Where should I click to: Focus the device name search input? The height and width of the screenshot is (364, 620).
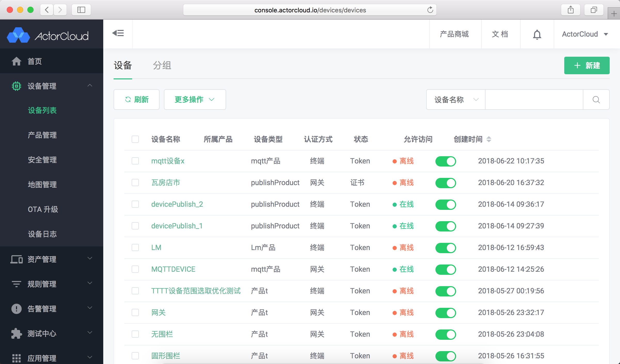[534, 100]
